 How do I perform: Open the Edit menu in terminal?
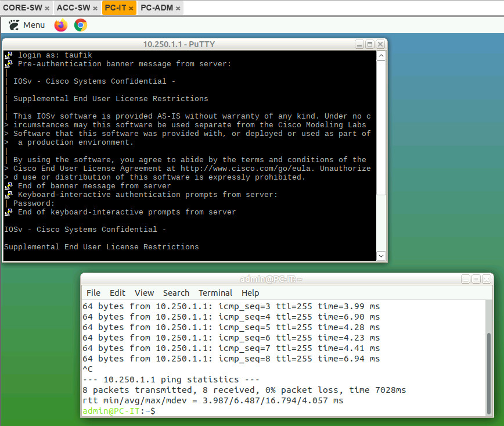tap(117, 293)
